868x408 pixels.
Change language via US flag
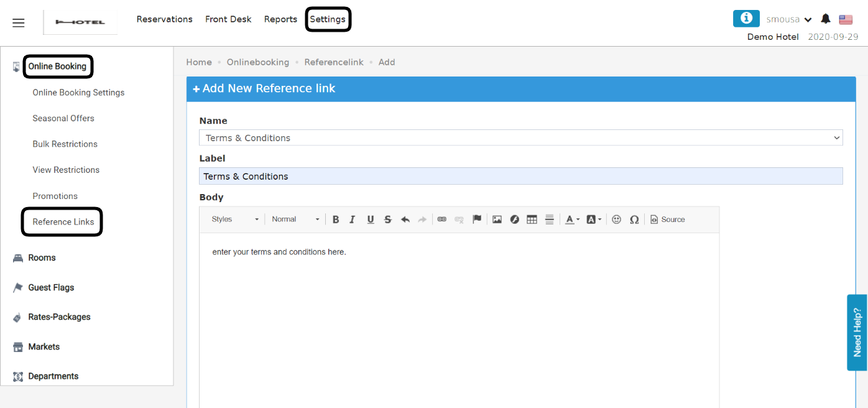coord(846,19)
